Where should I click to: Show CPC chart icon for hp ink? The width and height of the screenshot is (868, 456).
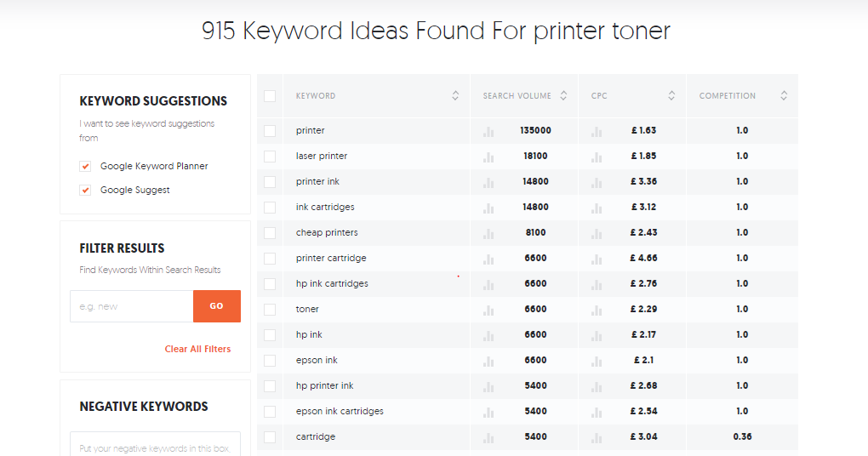click(597, 335)
